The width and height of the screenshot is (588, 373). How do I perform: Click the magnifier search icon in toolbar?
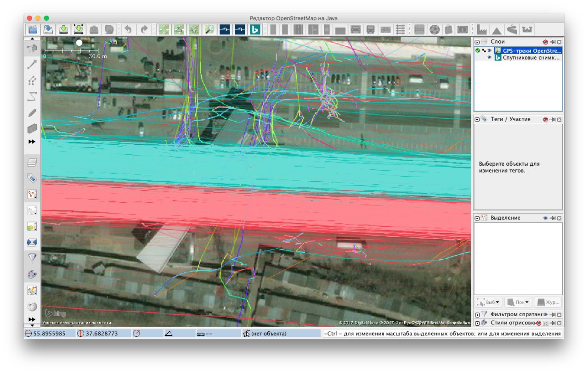tap(209, 29)
